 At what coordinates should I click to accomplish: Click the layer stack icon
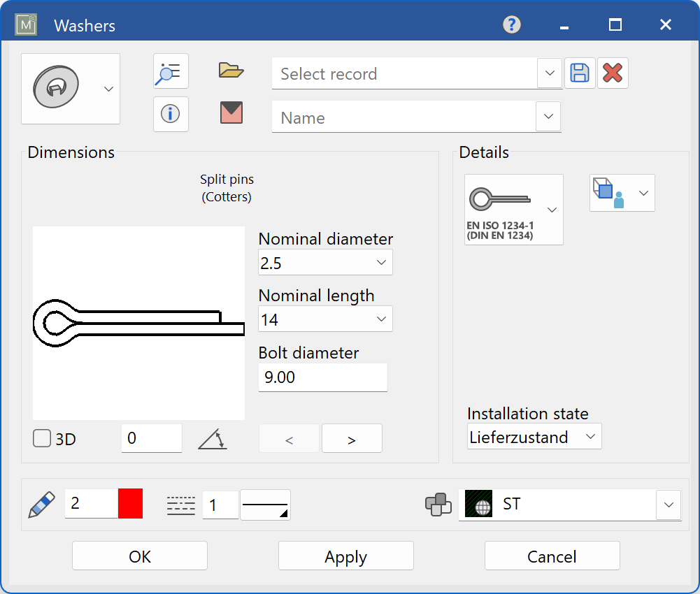(438, 505)
